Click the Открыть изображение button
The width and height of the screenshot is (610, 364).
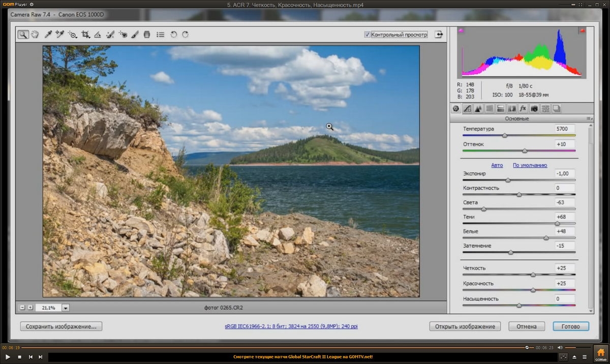click(465, 326)
